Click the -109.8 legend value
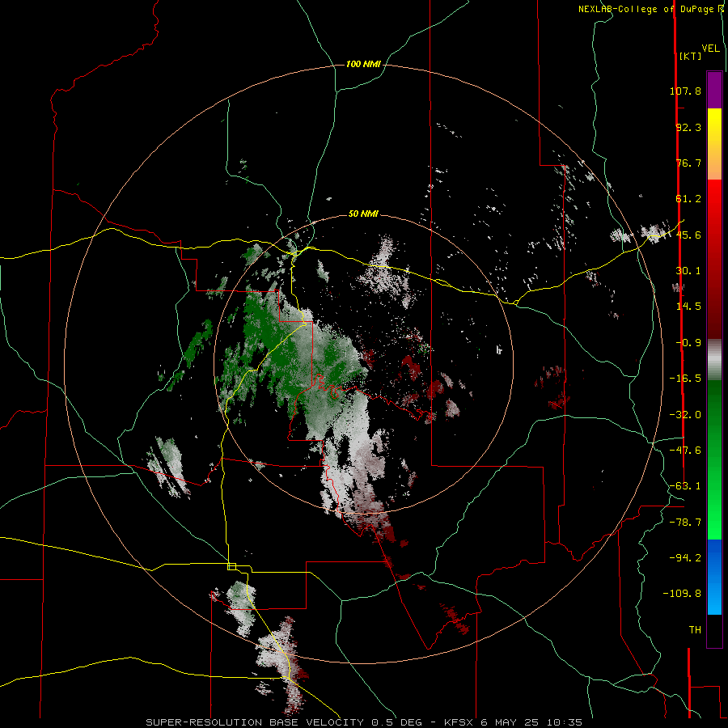728x728 pixels. tap(682, 594)
